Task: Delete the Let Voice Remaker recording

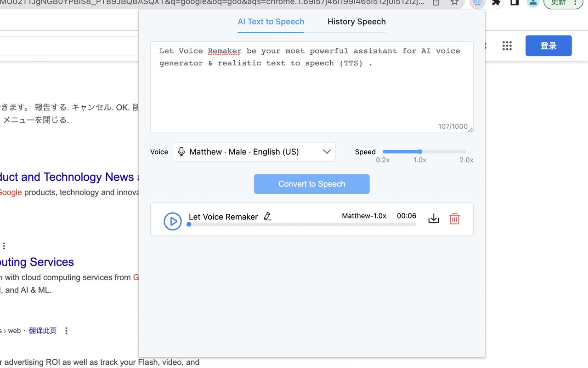Action: pyautogui.click(x=454, y=219)
